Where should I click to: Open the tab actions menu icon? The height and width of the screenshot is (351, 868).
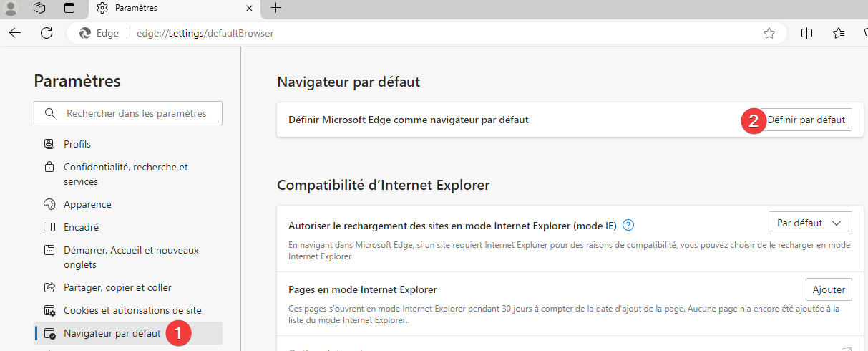click(69, 8)
